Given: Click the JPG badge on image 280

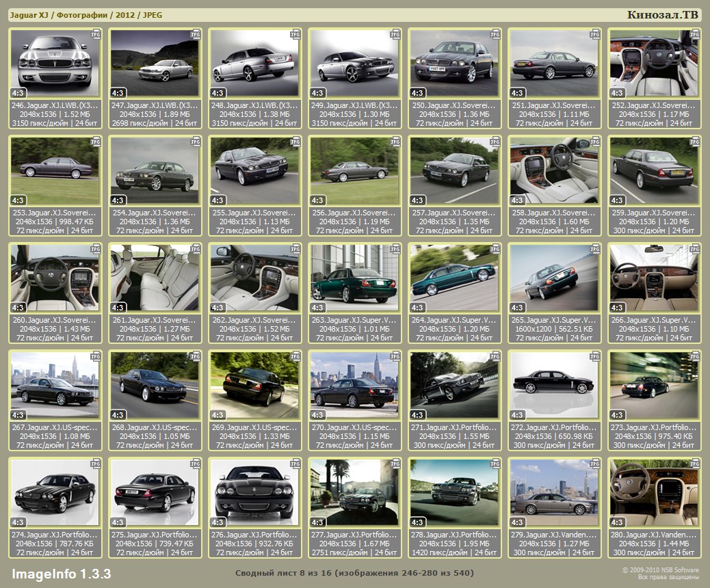Looking at the screenshot, I should [695, 463].
